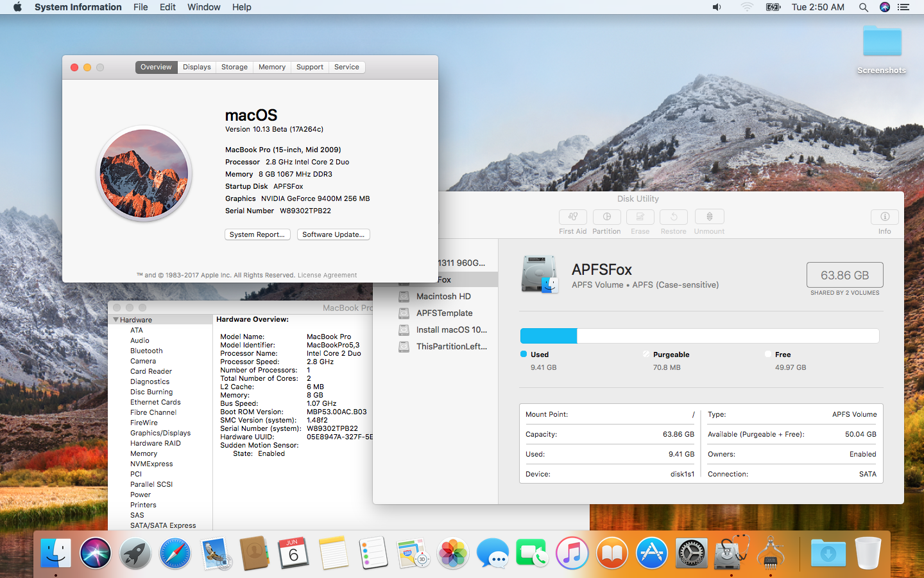
Task: Open Calendar showing JUN 6
Action: [x=294, y=553]
